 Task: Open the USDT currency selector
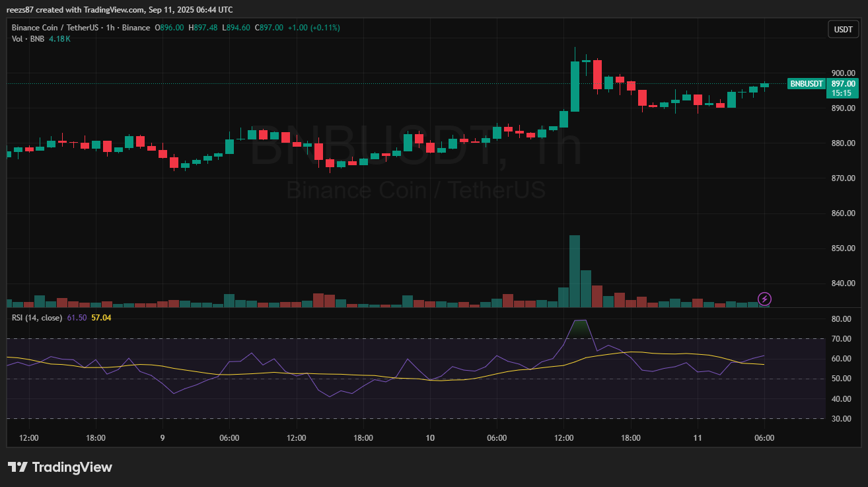[x=843, y=29]
